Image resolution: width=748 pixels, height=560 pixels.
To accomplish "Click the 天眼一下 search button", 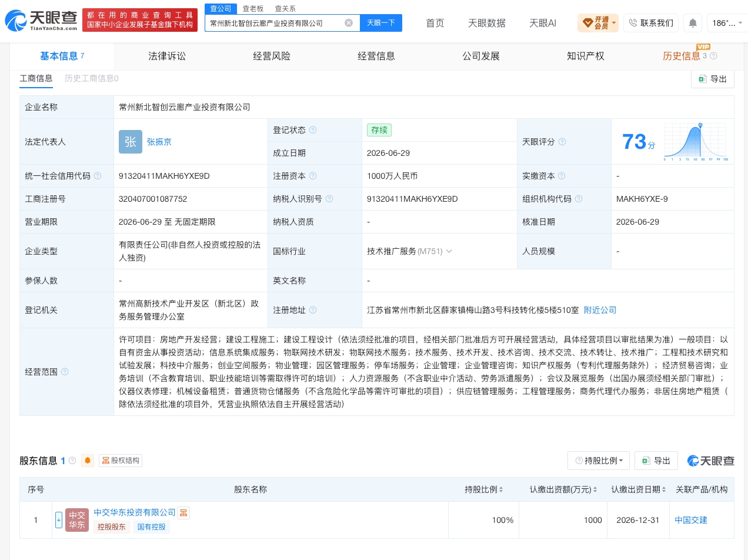I will [381, 23].
